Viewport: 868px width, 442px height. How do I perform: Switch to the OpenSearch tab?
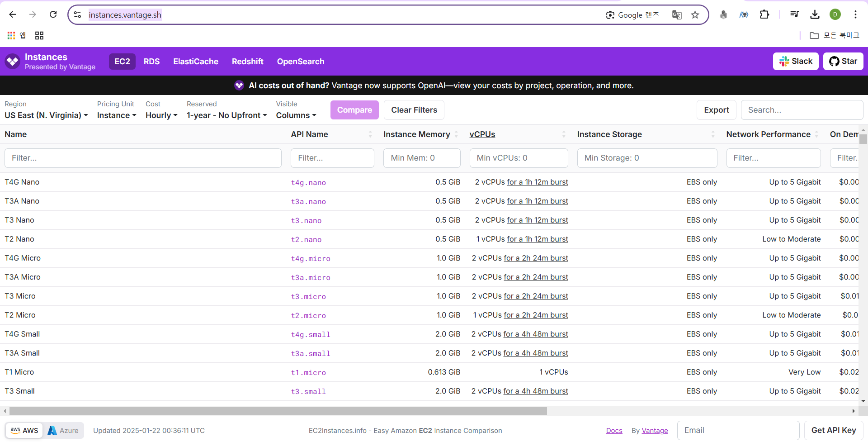coord(301,62)
